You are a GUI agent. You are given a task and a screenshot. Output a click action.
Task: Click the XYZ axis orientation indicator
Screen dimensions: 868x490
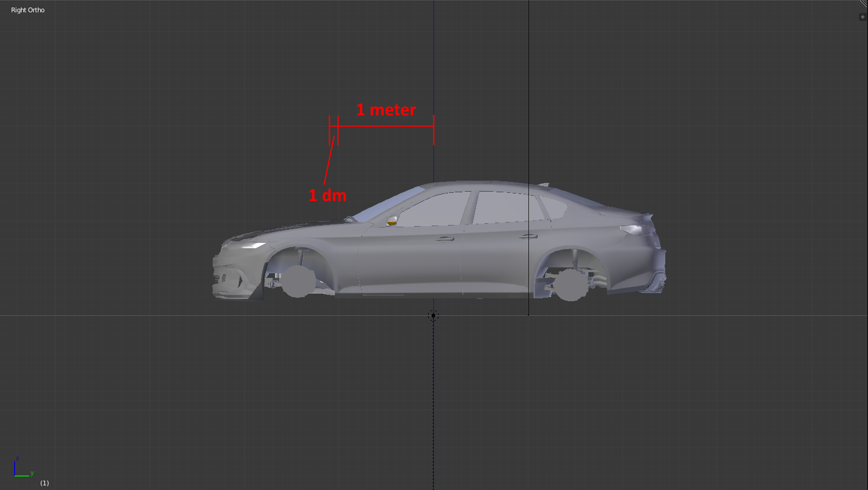[x=24, y=468]
